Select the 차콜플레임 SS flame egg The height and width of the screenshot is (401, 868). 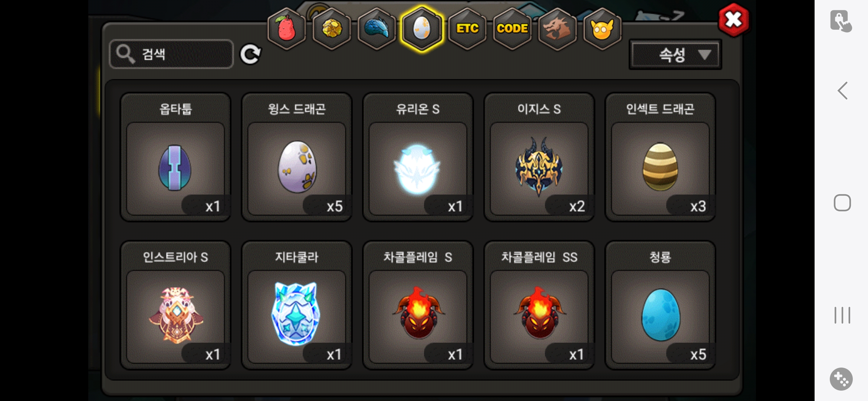pos(539,305)
